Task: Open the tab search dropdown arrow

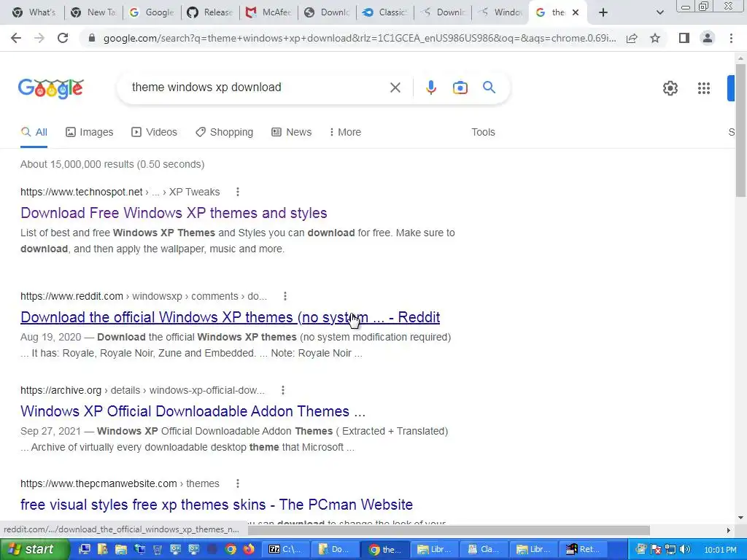Action: (659, 12)
